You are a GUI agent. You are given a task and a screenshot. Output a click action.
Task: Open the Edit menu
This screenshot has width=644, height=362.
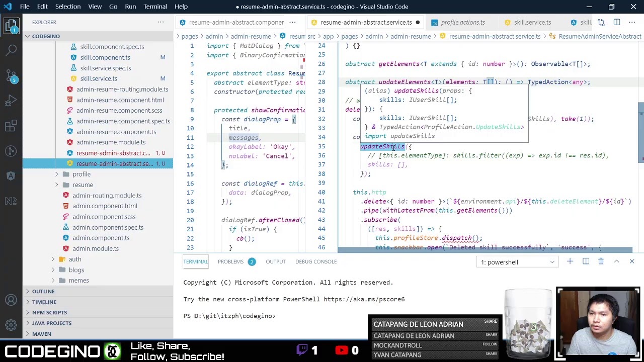coord(42,7)
